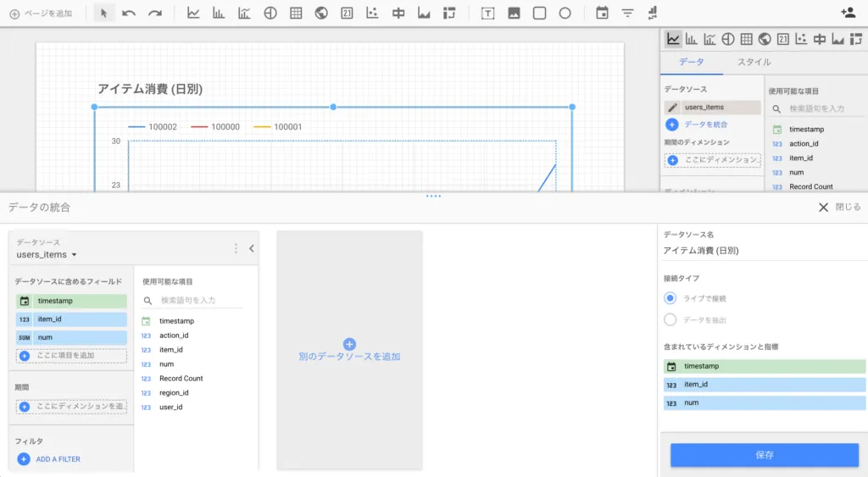Insert a bullet chart from top toolbar
The width and height of the screenshot is (868, 477).
[x=398, y=14]
